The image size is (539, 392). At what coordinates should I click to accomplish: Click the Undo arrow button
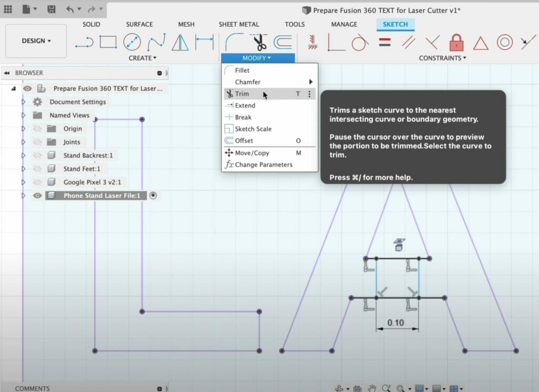coord(71,9)
